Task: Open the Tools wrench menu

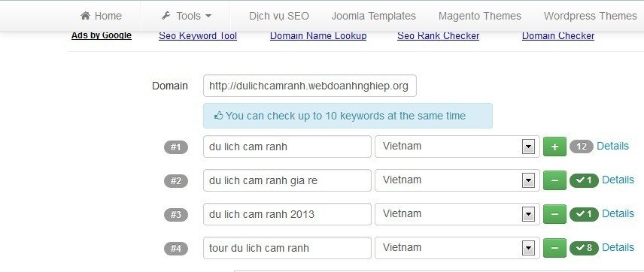Action: click(187, 16)
